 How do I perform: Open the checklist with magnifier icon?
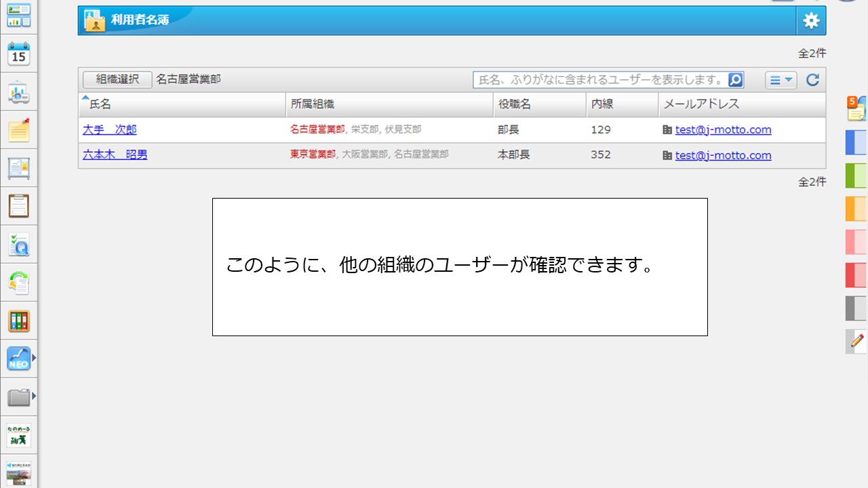19,244
